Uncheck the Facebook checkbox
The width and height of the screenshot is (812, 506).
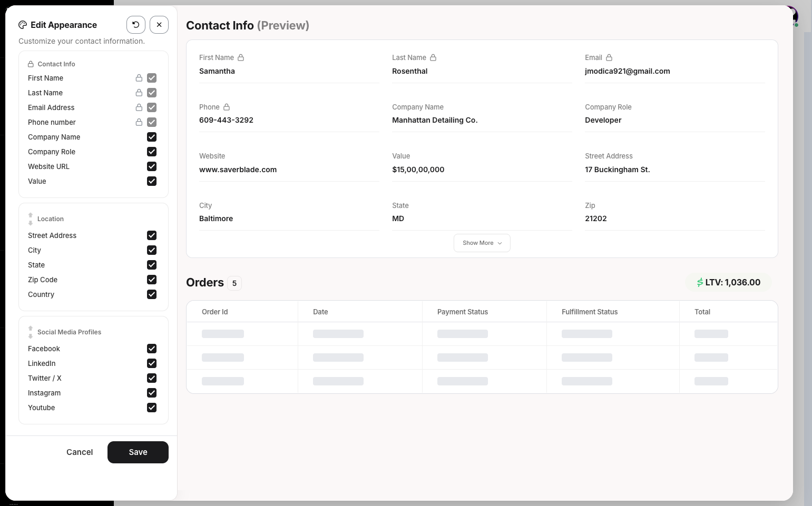(x=152, y=349)
